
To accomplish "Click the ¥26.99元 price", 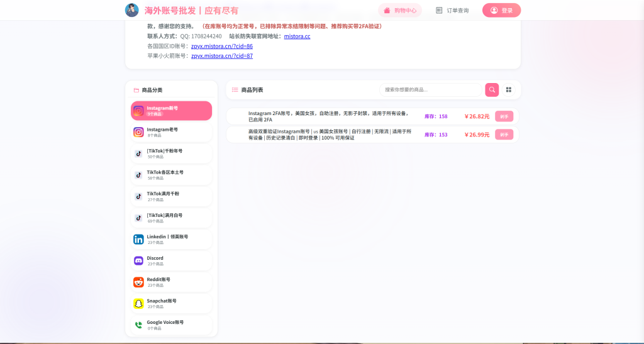I will coord(477,135).
